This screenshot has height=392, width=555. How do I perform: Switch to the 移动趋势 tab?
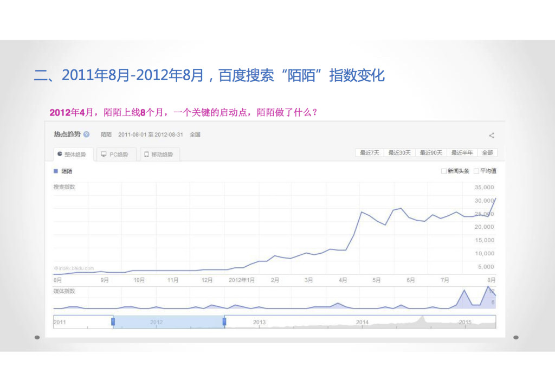point(160,155)
